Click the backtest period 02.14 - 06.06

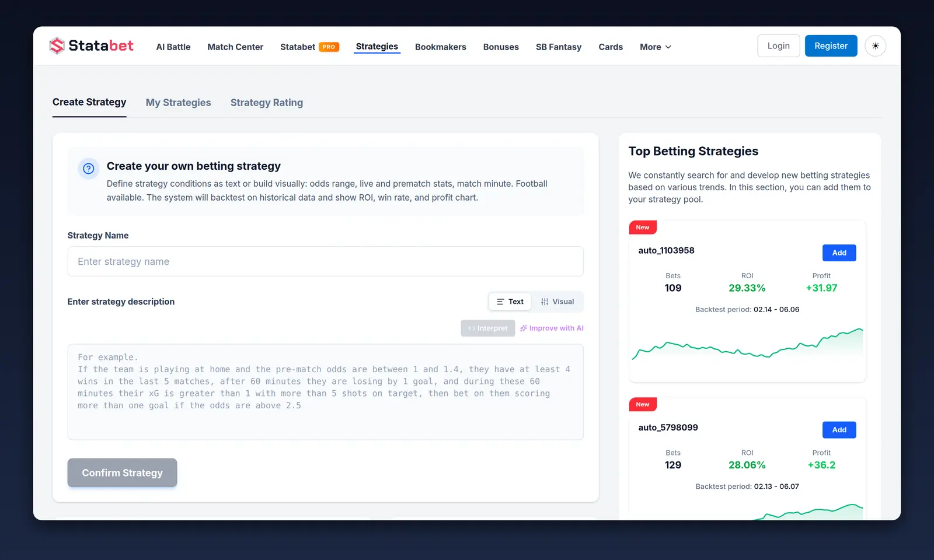[x=776, y=310]
